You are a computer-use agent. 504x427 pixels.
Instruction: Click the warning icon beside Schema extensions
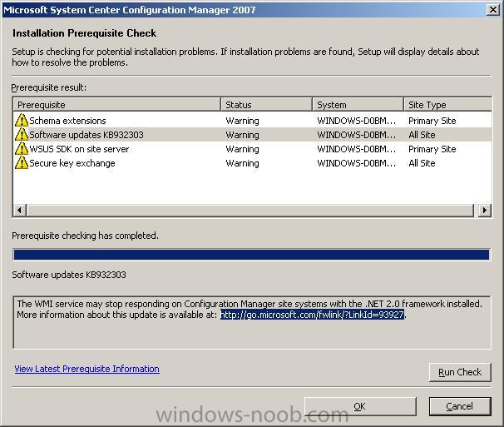22,121
